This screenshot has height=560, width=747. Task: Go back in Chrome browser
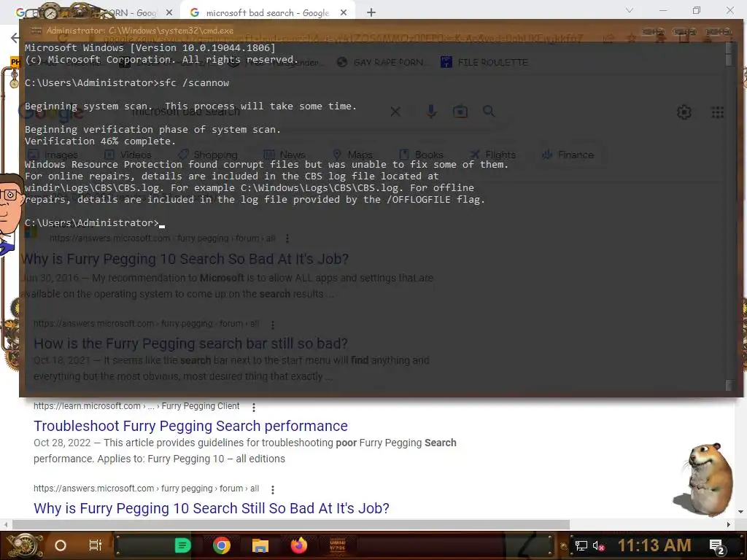coord(15,38)
